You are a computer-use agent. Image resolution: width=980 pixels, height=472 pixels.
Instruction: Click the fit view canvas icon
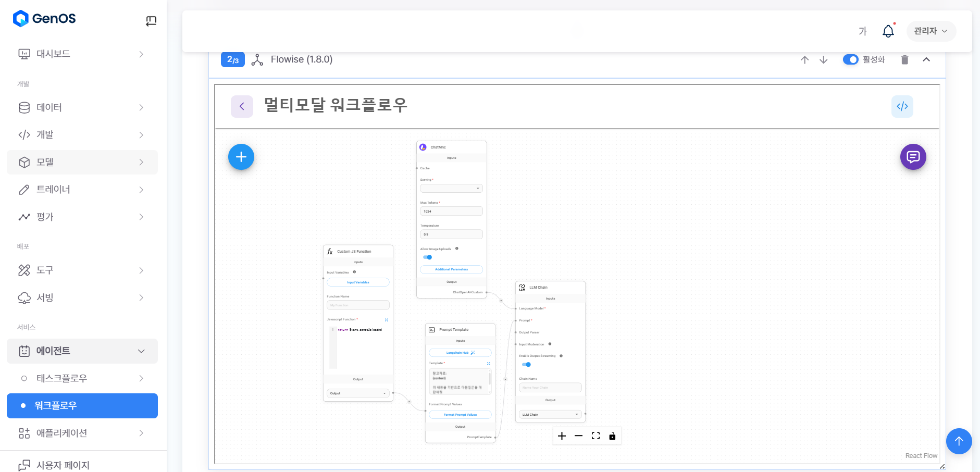[x=596, y=436]
